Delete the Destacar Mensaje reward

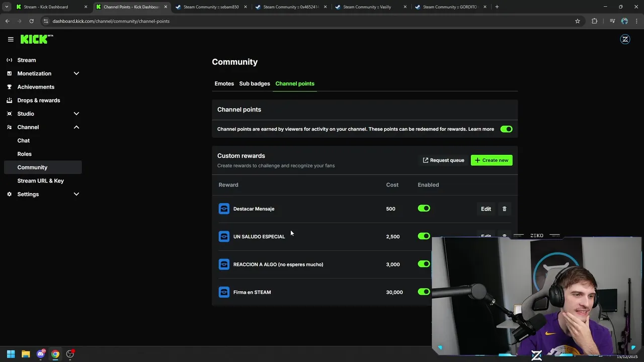click(x=504, y=209)
